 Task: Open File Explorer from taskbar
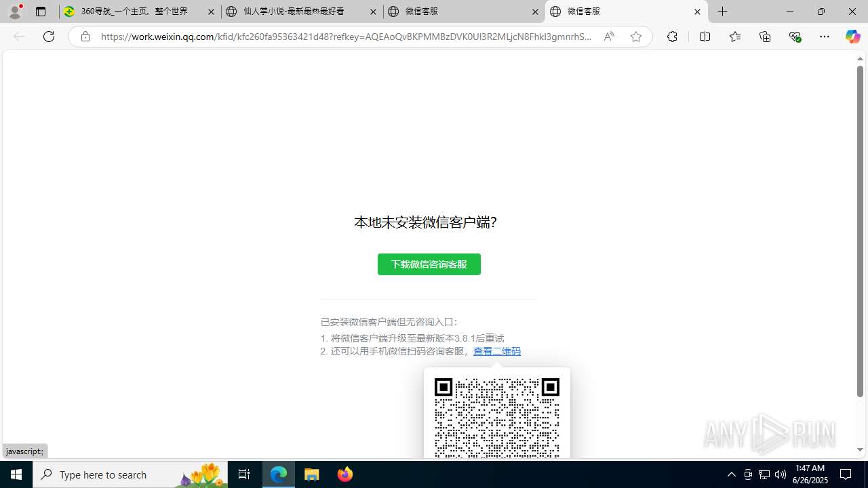[312, 474]
